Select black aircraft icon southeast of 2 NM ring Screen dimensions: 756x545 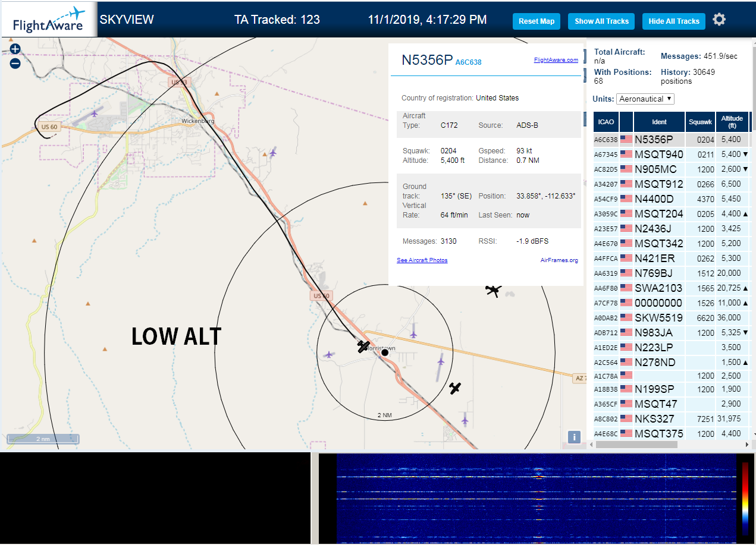[455, 388]
